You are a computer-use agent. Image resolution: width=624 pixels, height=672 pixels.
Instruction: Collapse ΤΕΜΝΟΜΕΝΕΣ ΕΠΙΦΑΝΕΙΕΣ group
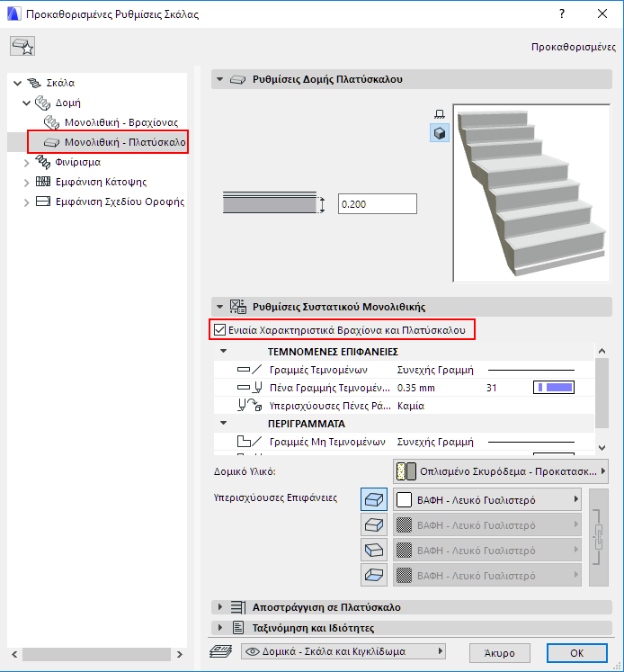tap(223, 351)
